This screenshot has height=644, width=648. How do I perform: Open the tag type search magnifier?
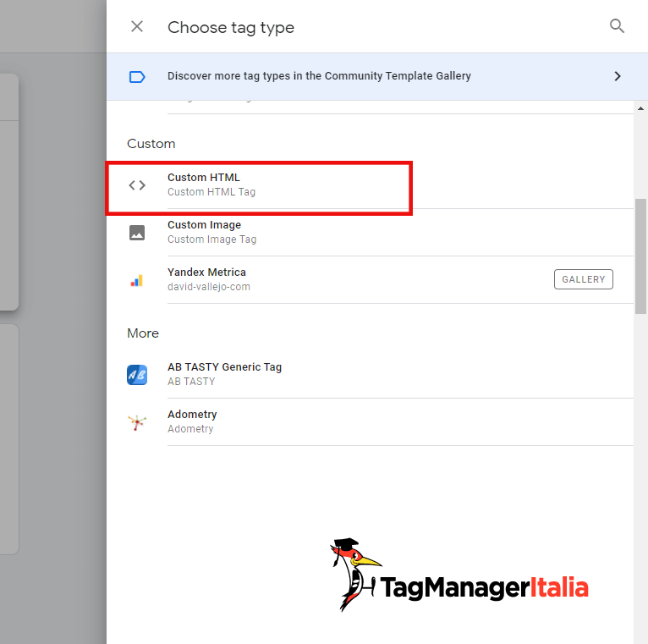(617, 26)
